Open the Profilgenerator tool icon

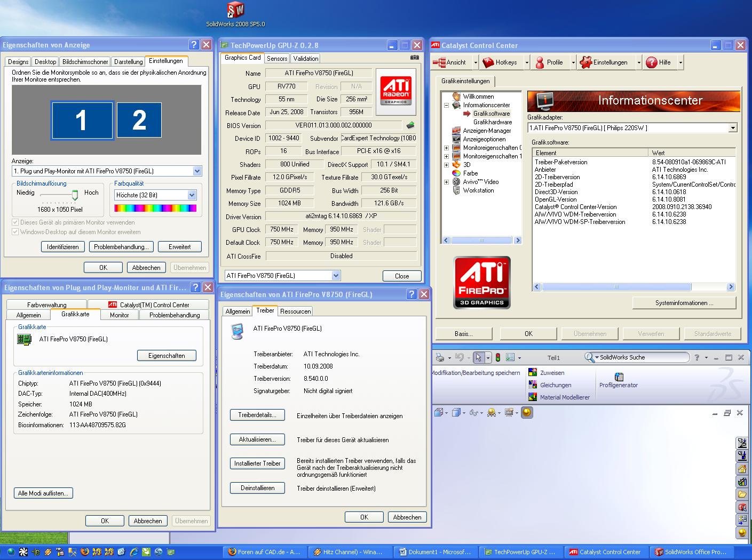619,377
